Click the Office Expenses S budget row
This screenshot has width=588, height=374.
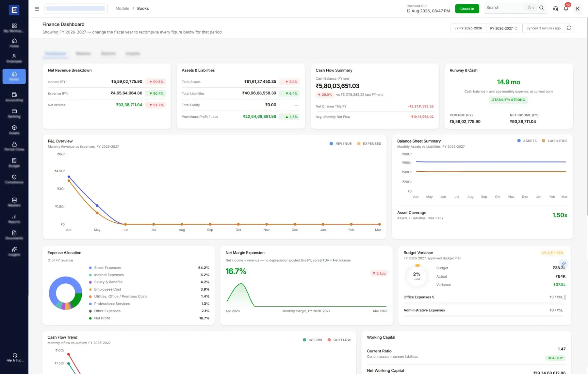pos(483,297)
